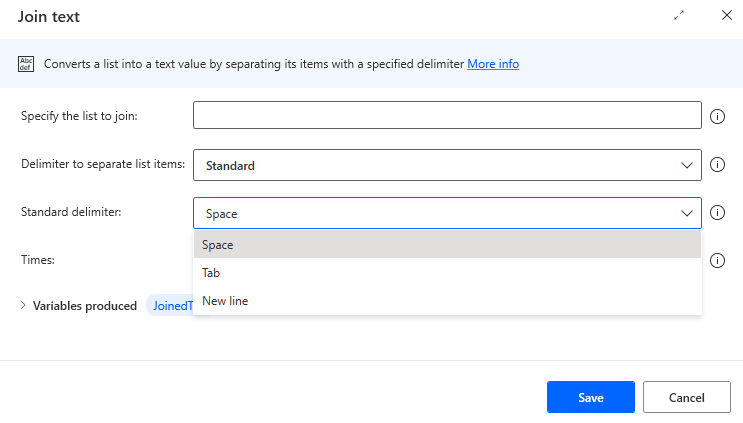This screenshot has height=423, width=743.
Task: Select Space from the delimiter list
Action: (x=447, y=244)
